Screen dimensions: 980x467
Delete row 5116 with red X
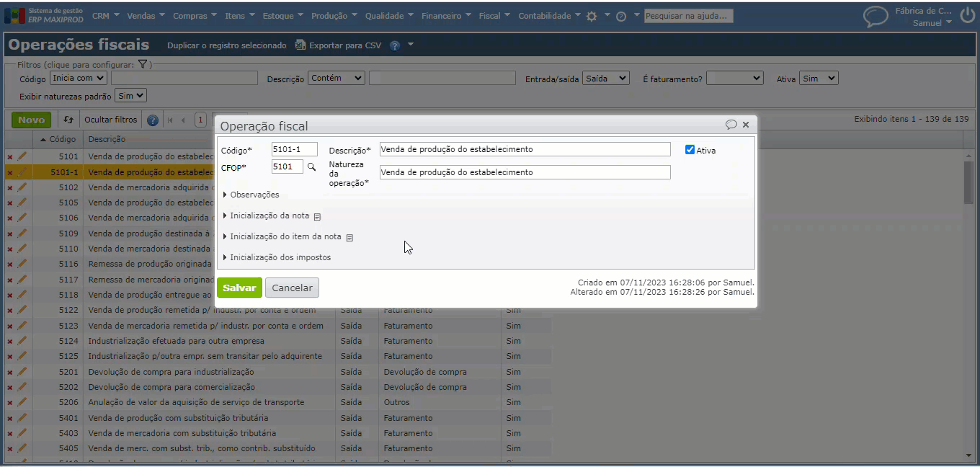[10, 264]
